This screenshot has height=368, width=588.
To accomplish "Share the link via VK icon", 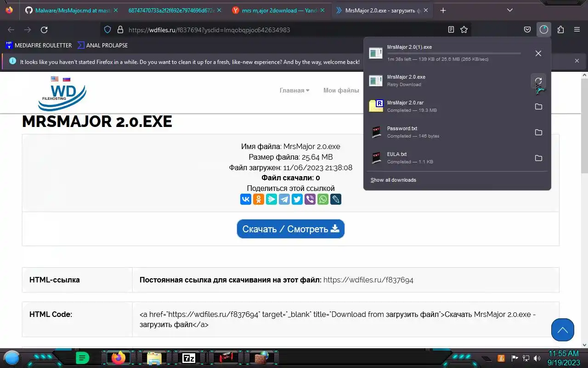I will click(246, 199).
